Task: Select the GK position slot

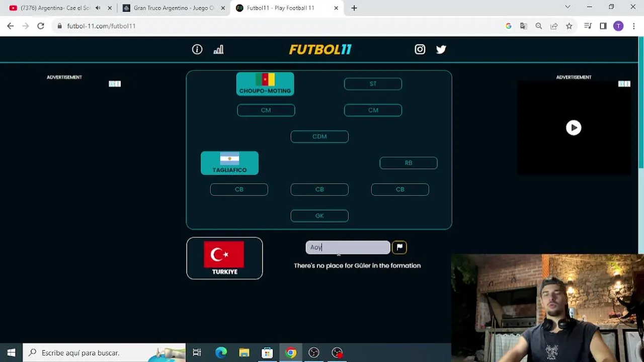Action: pos(319,216)
